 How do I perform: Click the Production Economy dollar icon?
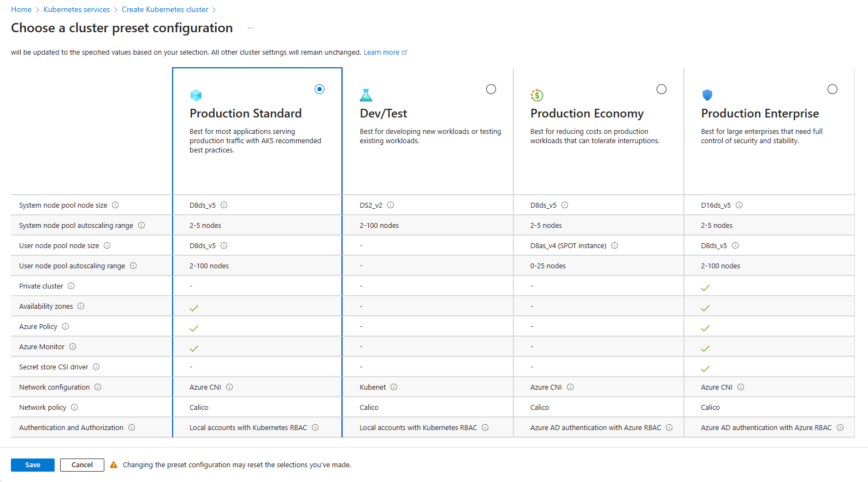pyautogui.click(x=537, y=95)
